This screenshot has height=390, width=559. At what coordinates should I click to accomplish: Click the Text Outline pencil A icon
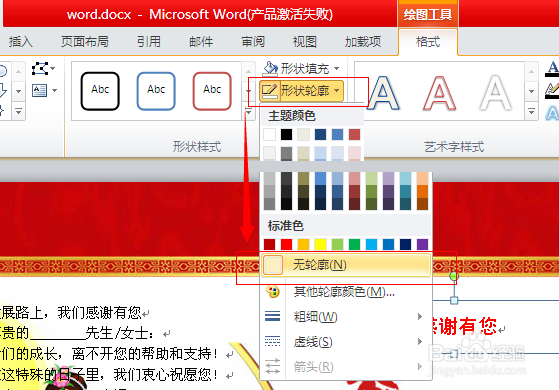point(552,91)
